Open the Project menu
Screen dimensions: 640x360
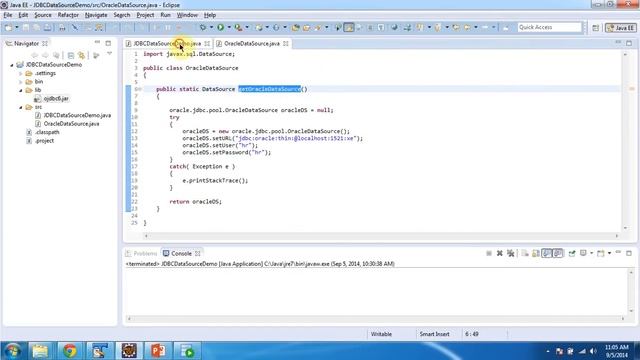point(145,15)
